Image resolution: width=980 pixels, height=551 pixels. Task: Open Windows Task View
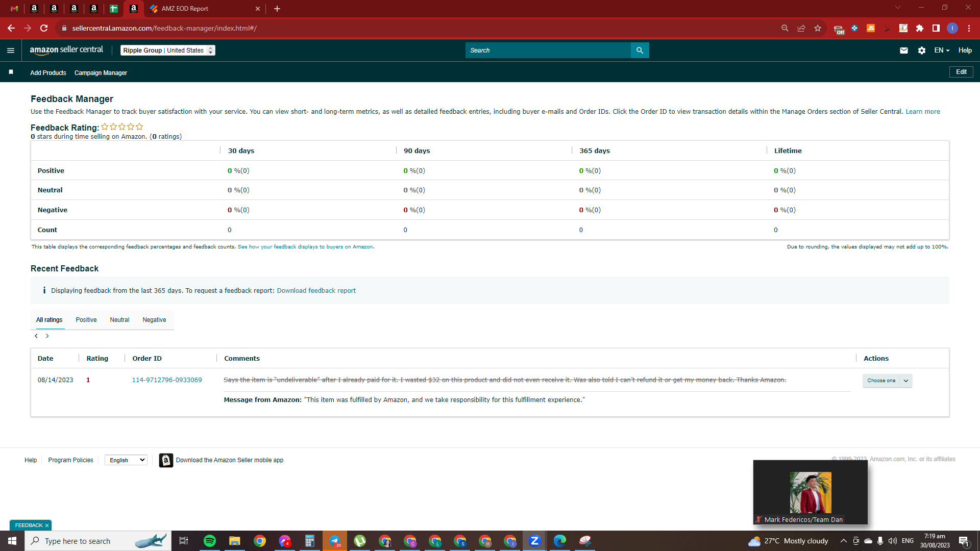coord(184,541)
